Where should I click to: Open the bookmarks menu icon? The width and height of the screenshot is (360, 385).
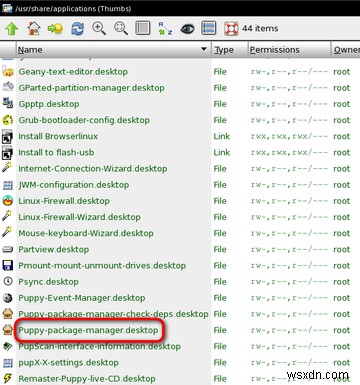point(55,29)
